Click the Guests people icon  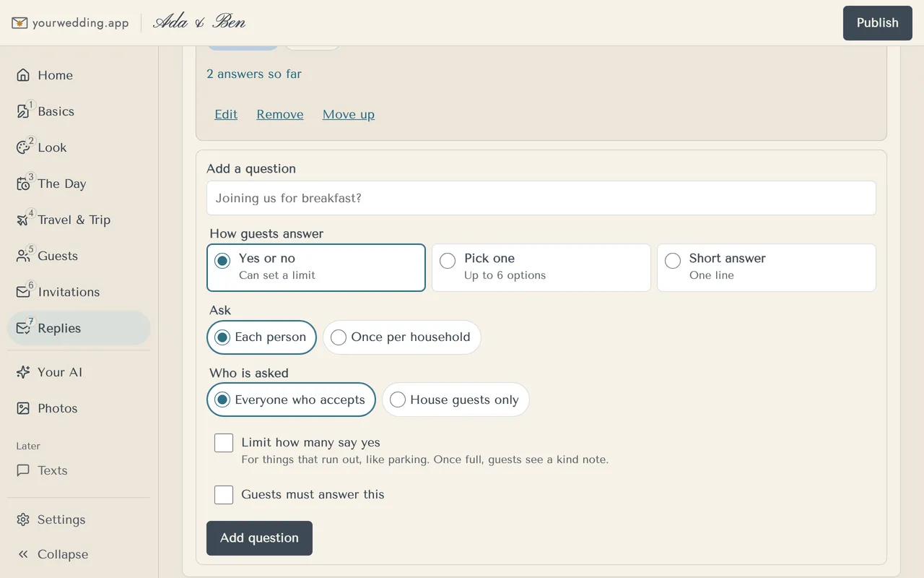23,256
